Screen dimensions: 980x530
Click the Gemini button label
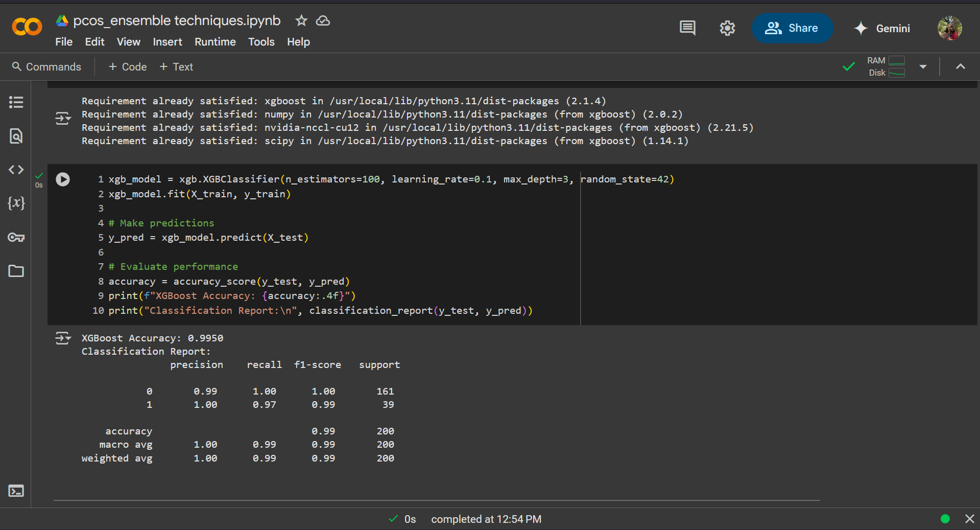[893, 29]
